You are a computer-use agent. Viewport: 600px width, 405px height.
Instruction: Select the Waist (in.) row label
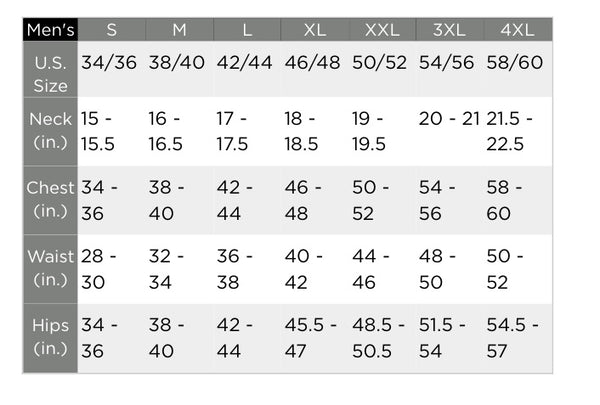tap(50, 269)
